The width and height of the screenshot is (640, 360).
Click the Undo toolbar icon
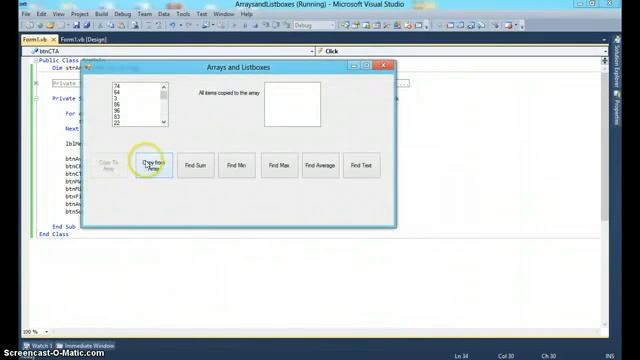point(173,25)
